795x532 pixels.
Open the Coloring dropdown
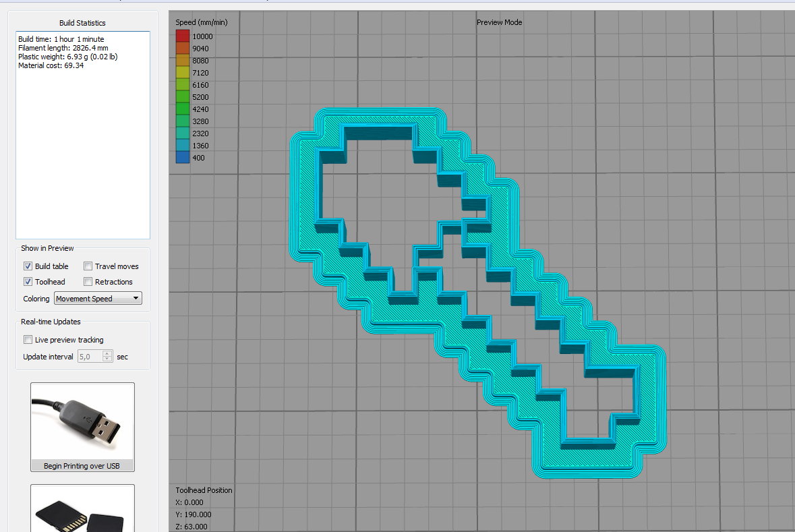[98, 299]
